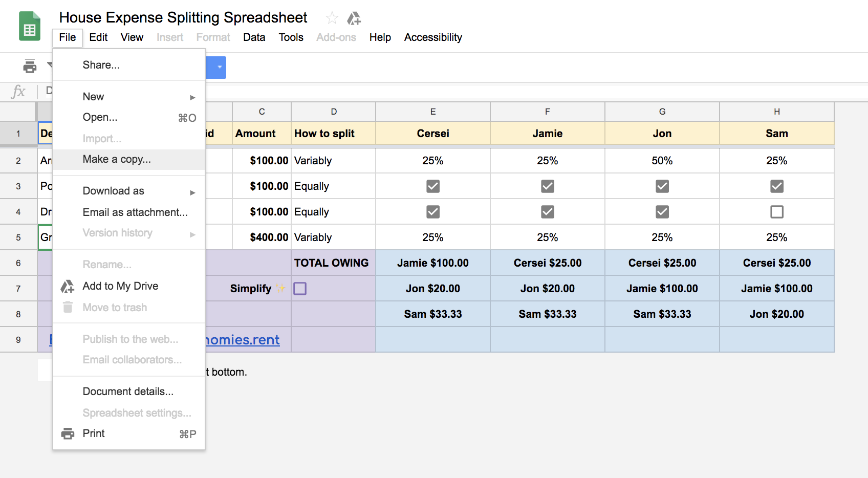Click the fx formula icon
Image resolution: width=868 pixels, height=478 pixels.
point(18,92)
